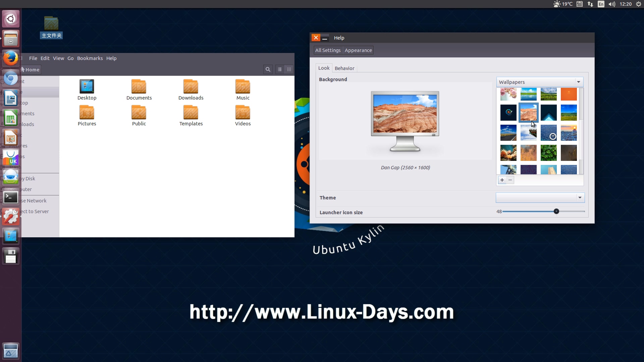Open the Terminal from the launcher
This screenshot has height=362, width=644.
[x=11, y=197]
